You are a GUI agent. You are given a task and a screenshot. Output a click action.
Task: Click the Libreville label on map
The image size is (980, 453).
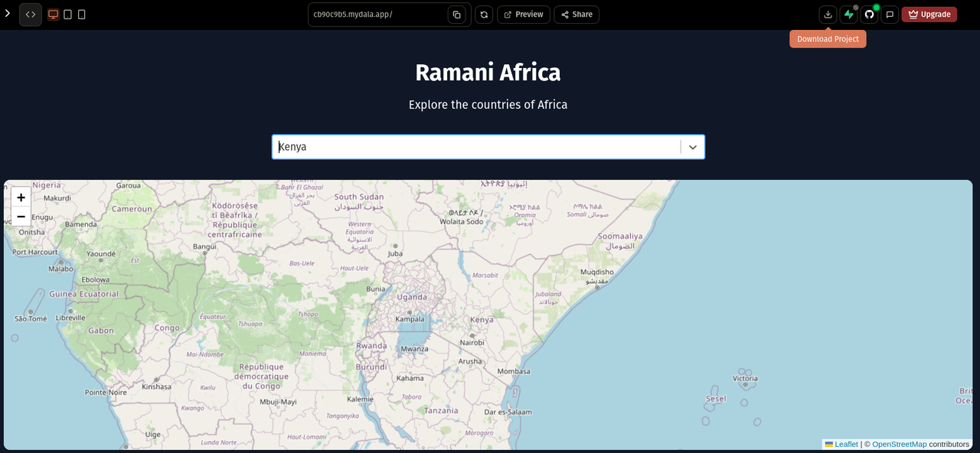coord(70,318)
